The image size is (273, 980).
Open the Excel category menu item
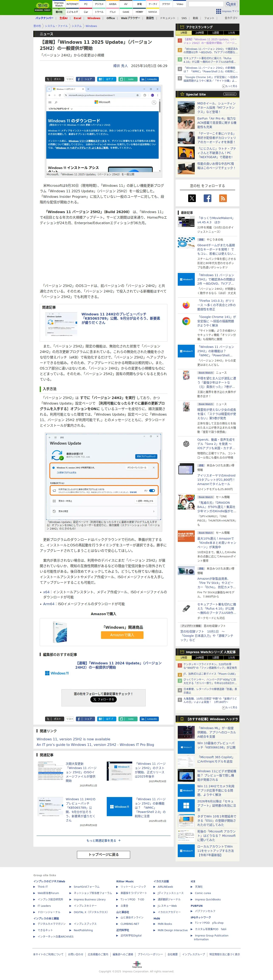point(77,18)
